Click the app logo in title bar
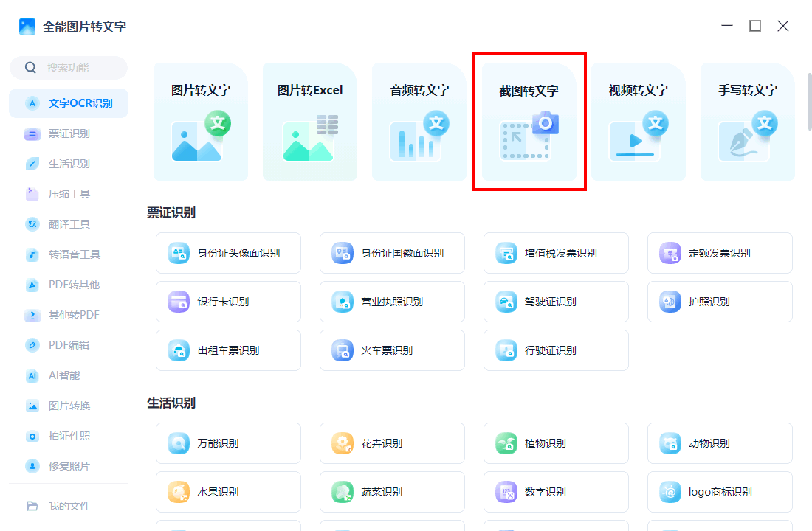The width and height of the screenshot is (812, 531). [x=27, y=27]
